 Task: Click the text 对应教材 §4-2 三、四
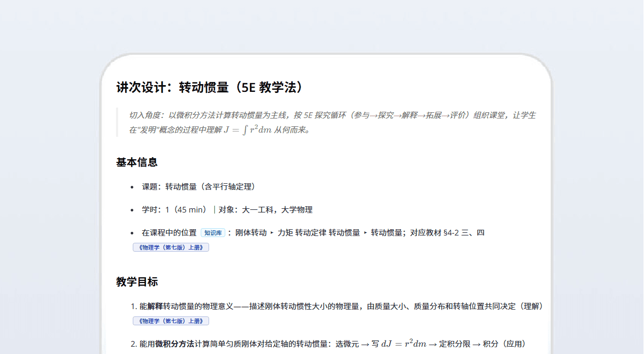447,233
